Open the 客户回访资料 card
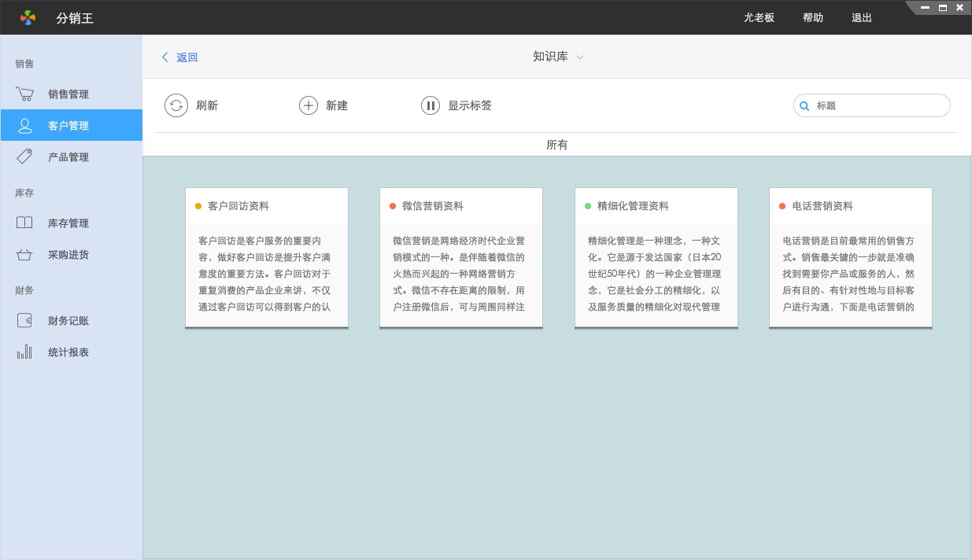 pyautogui.click(x=267, y=257)
